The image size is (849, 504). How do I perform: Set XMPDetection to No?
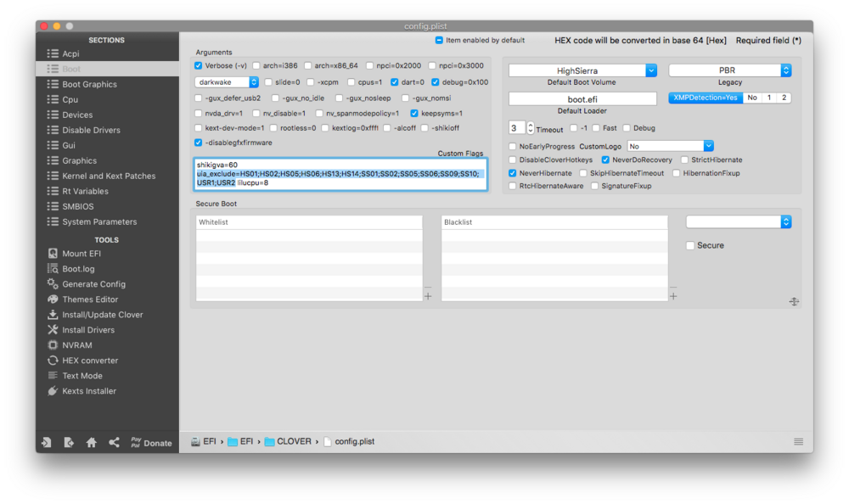(x=751, y=98)
